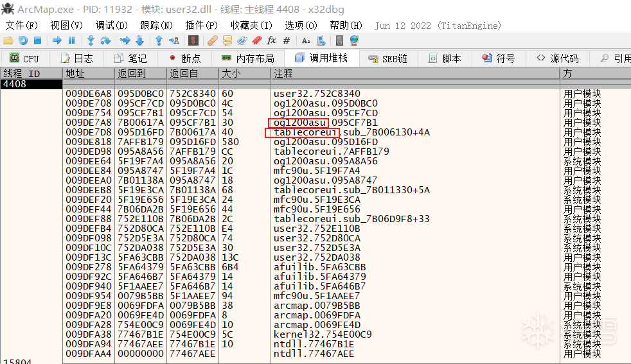Pause execution with the pause icon
Viewport: 631px width, 364px height.
(71, 40)
